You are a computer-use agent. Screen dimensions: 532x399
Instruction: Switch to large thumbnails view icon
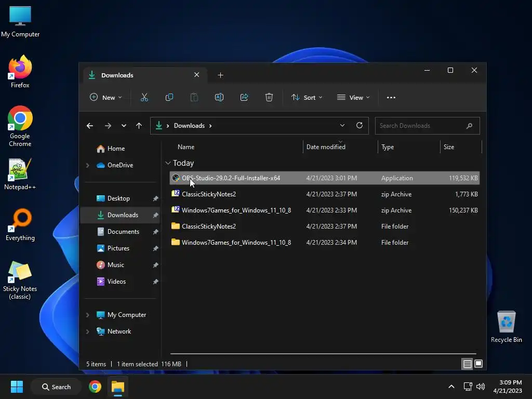[478, 364]
